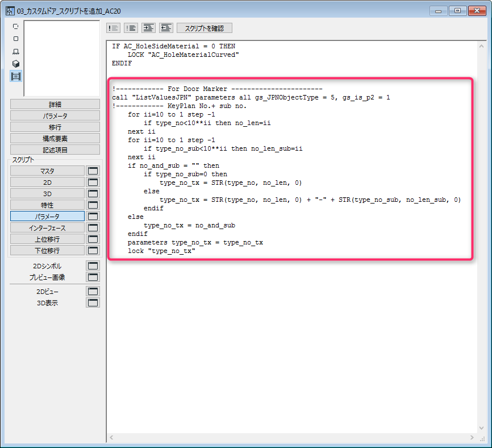Open マスタ script in separate window
Image resolution: width=492 pixels, height=448 pixels.
click(x=93, y=171)
